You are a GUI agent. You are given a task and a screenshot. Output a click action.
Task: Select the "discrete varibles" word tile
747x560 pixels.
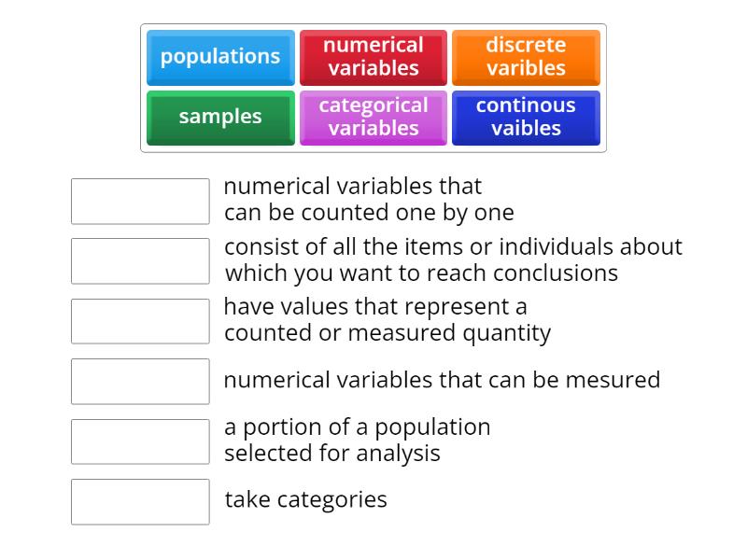tap(527, 57)
